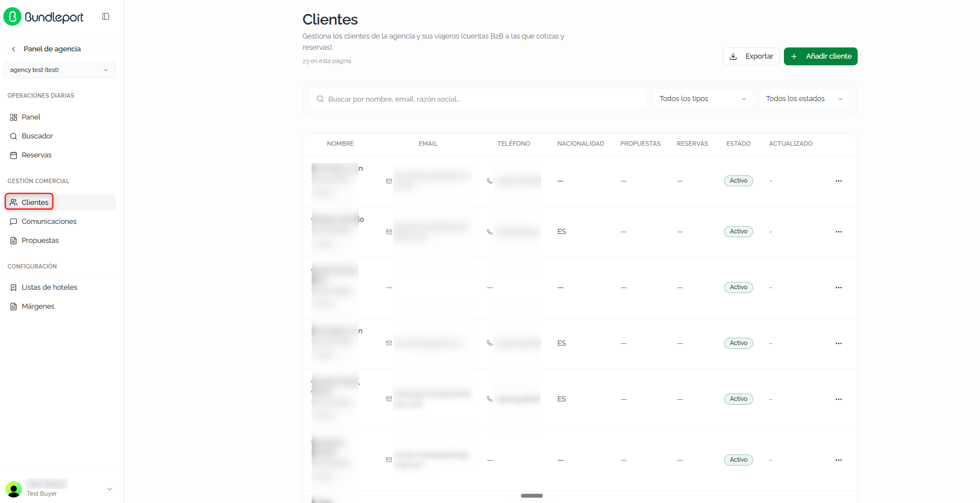This screenshot has width=980, height=503.
Task: Open Propuestas in the sidebar
Action: (59, 241)
